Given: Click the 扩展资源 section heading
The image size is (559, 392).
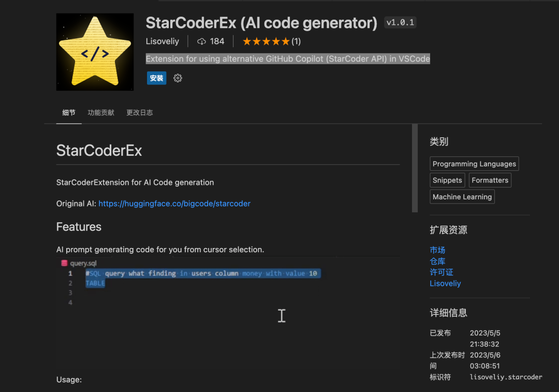Looking at the screenshot, I should 448,230.
